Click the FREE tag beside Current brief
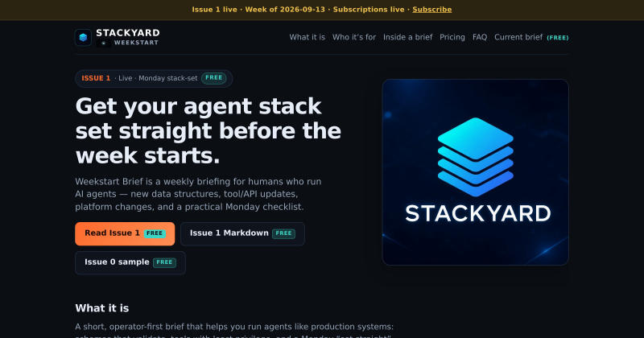The height and width of the screenshot is (338, 644). tap(557, 37)
